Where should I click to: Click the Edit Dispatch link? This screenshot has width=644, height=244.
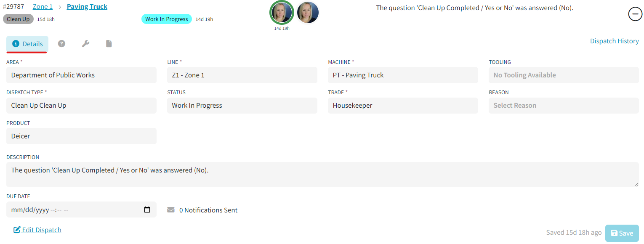coord(37,230)
